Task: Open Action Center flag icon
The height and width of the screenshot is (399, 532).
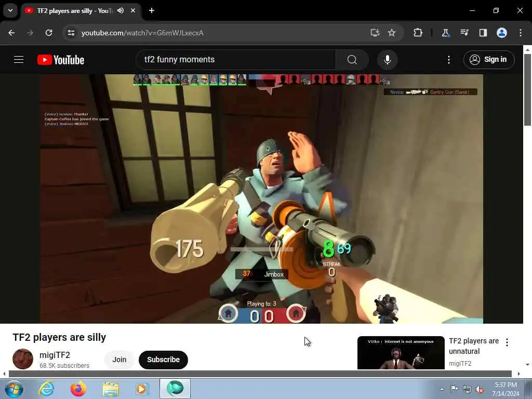Action: pyautogui.click(x=454, y=389)
